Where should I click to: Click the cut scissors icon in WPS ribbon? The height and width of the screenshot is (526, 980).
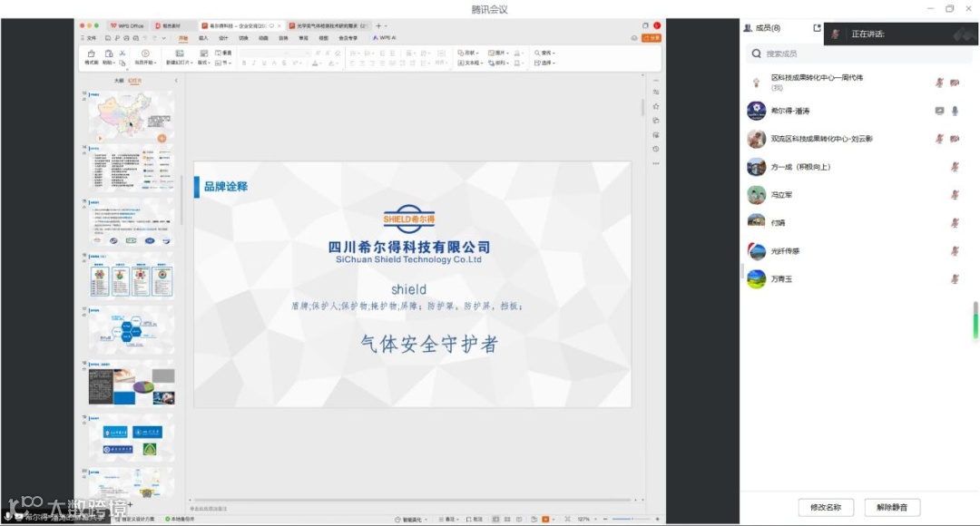122,54
